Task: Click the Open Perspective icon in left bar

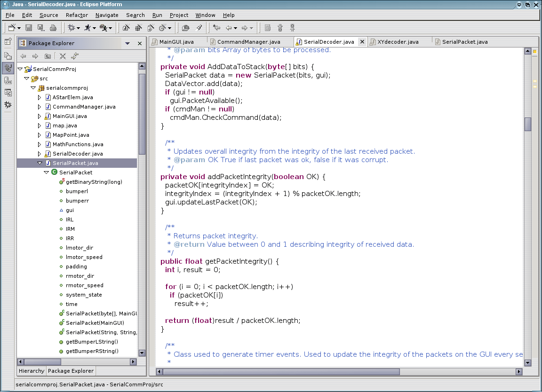Action: [x=8, y=42]
